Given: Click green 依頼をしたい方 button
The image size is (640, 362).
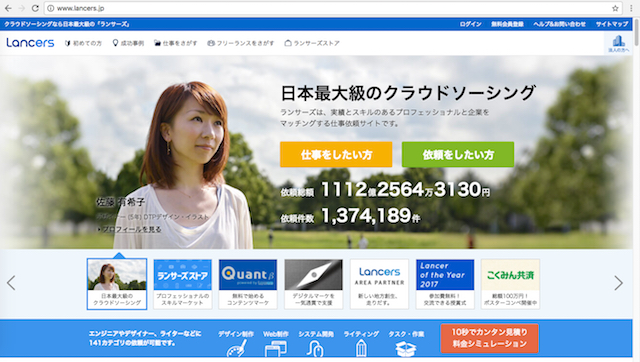Looking at the screenshot, I should click(458, 154).
